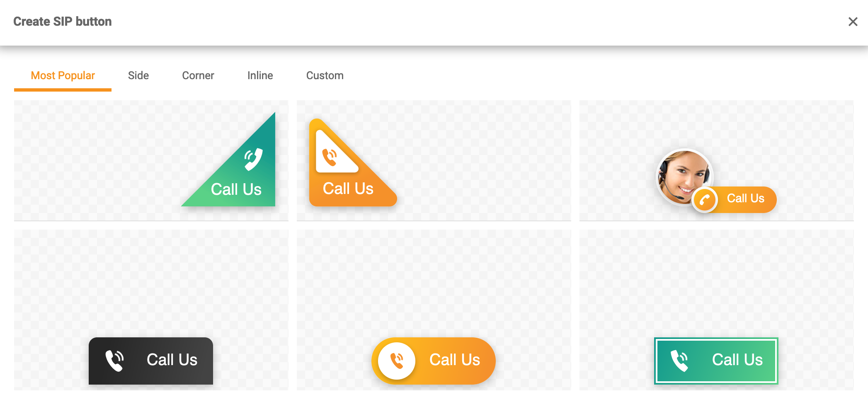This screenshot has height=402, width=868.
Task: Close the Create SIP button dialog
Action: click(x=852, y=22)
